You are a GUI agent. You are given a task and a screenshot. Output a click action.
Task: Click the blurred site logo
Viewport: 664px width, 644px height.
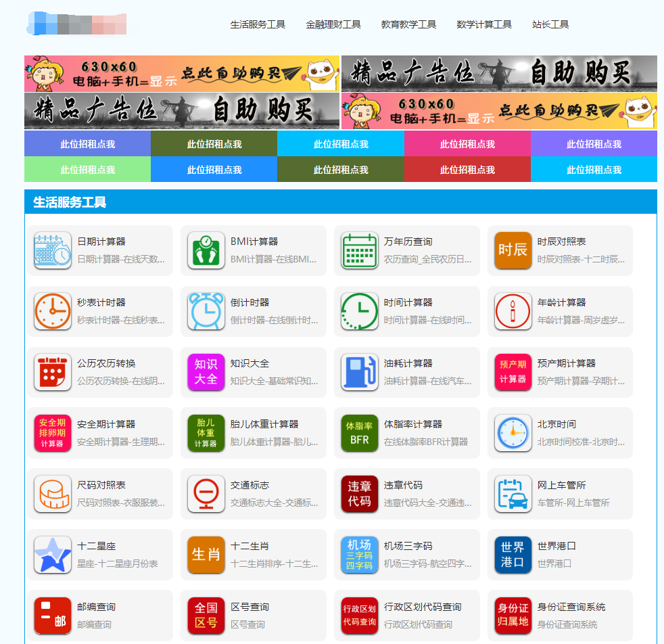(x=76, y=23)
